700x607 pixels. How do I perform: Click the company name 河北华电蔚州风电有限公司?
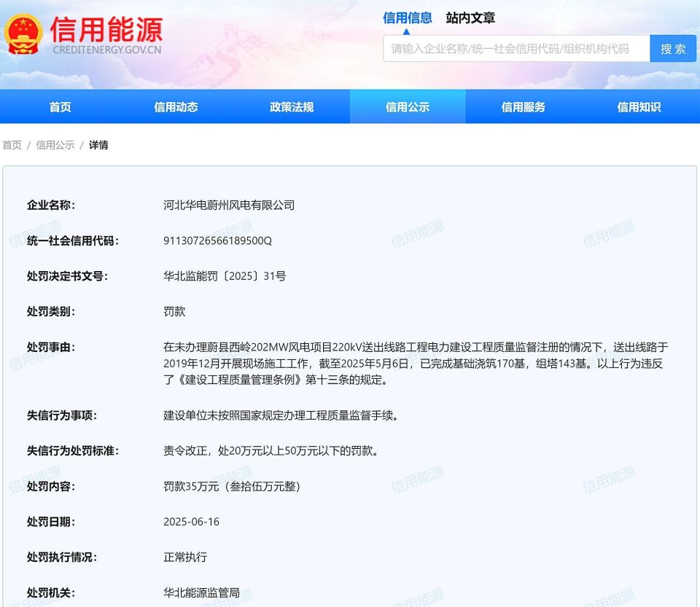[x=229, y=205]
